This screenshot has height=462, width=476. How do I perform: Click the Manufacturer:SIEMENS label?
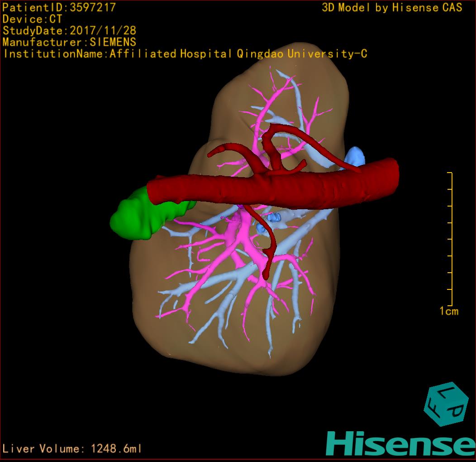coord(69,42)
